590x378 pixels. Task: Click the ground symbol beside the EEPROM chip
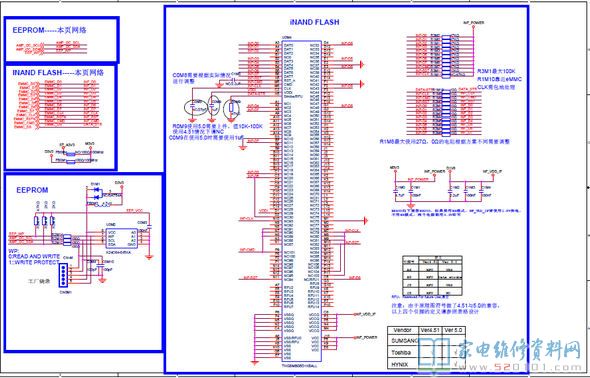point(149,257)
